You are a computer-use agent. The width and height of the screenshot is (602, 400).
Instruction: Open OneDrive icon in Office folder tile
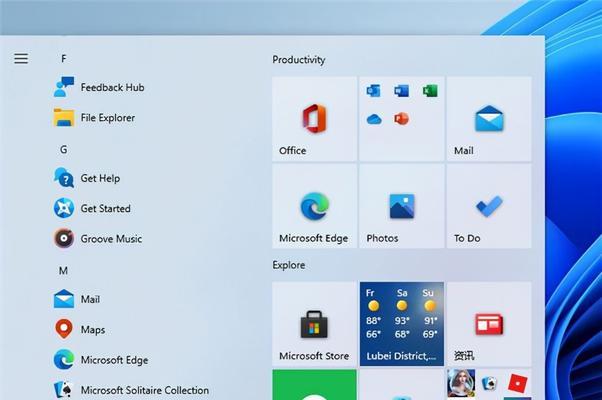click(374, 119)
